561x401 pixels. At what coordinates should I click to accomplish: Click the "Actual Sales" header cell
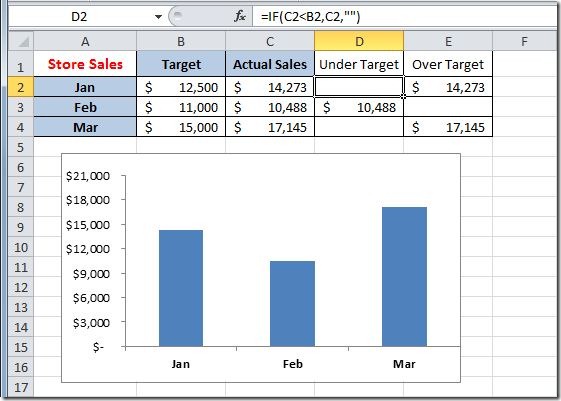coord(270,64)
